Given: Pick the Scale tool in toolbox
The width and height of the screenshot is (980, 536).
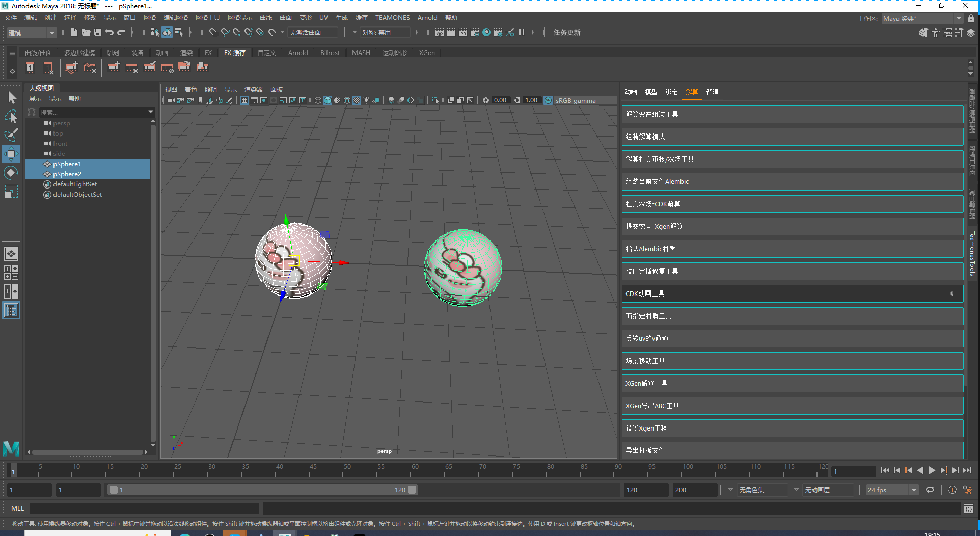Looking at the screenshot, I should 11,192.
